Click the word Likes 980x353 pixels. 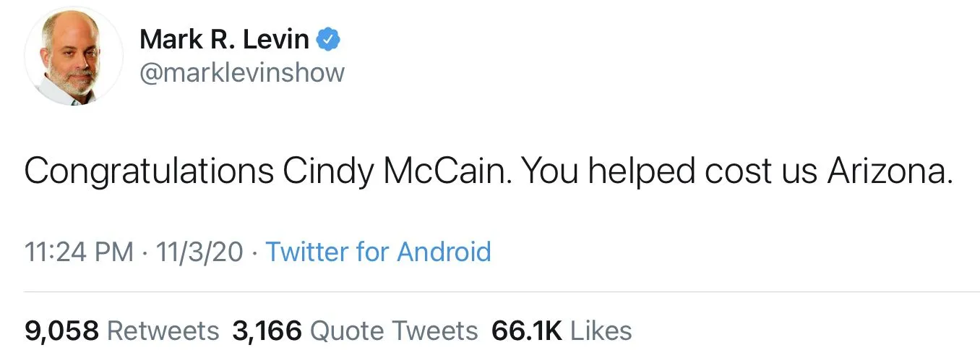601,331
